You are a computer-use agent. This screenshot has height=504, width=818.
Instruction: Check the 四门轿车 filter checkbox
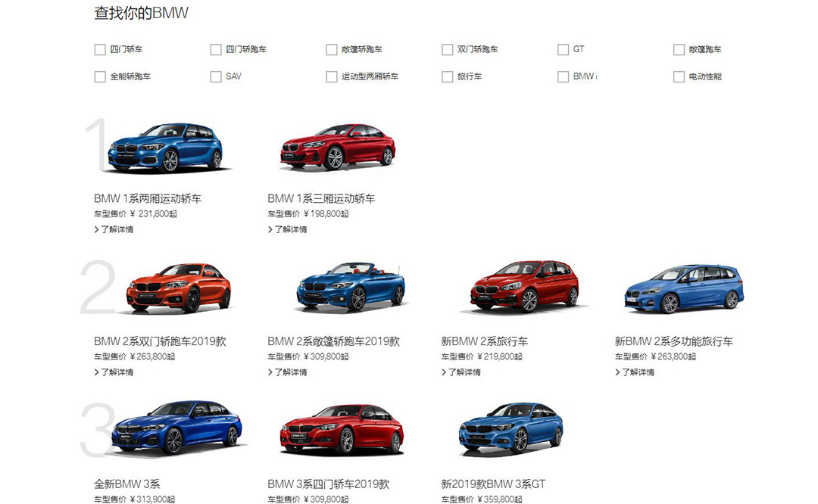coord(100,50)
